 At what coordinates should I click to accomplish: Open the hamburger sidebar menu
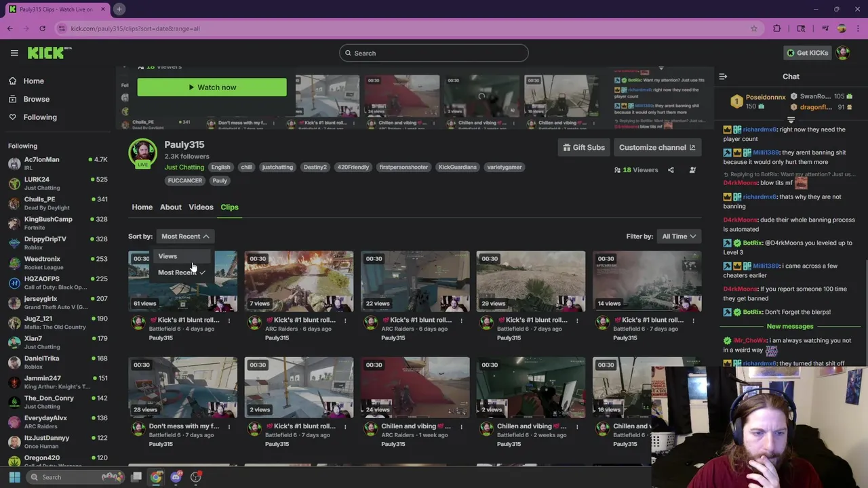coord(14,53)
